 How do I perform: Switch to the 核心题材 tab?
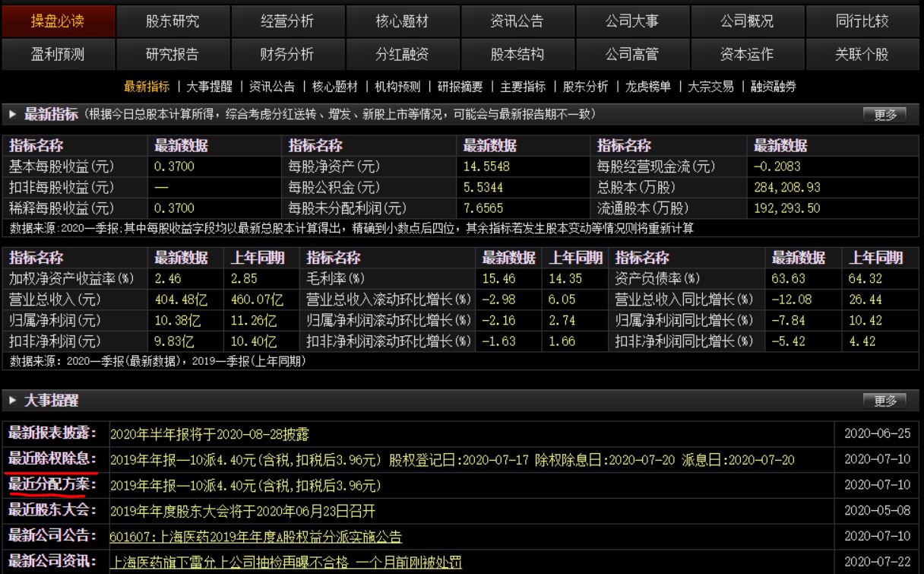pyautogui.click(x=403, y=21)
